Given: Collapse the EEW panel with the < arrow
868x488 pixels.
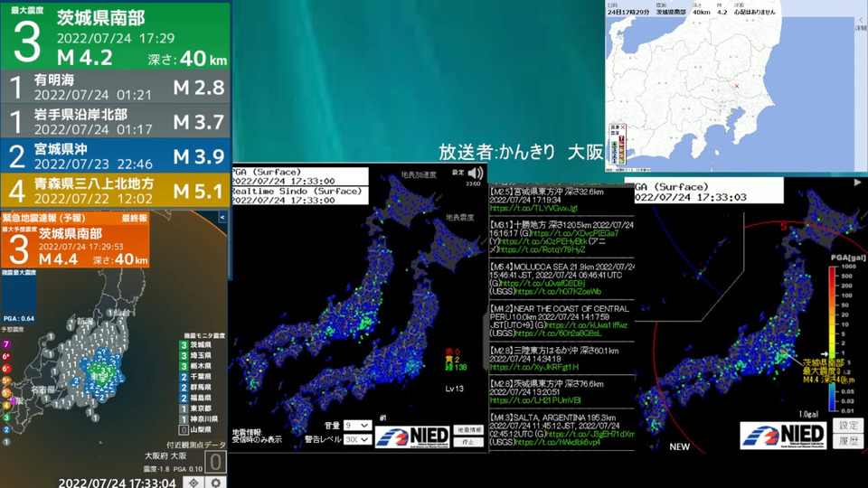Looking at the screenshot, I should click(x=222, y=218).
